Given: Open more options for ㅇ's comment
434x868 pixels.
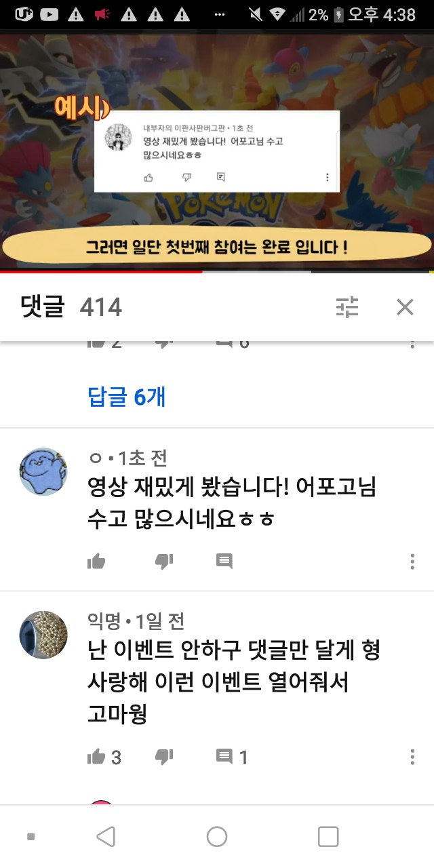Looking at the screenshot, I should coord(412,561).
